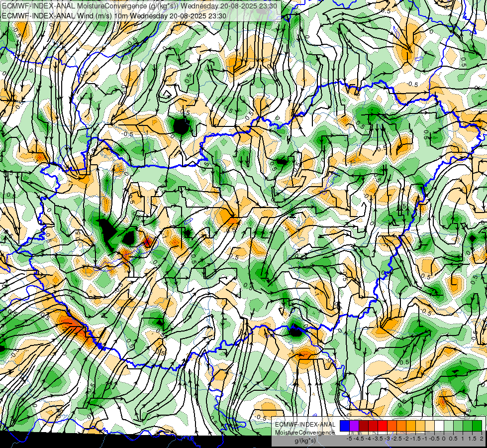Pick the orange swatch between -2.5 and -2
This screenshot has width=487, height=448.
click(x=401, y=426)
